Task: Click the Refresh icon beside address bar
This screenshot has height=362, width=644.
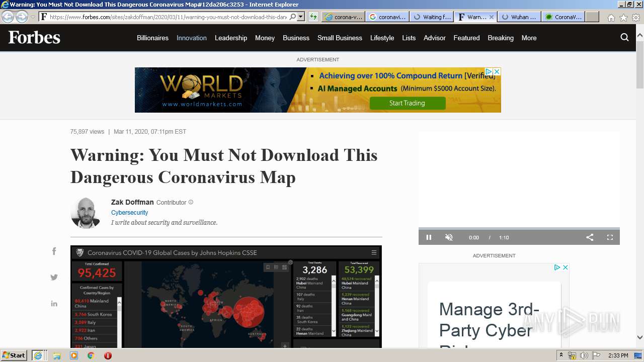Action: [313, 17]
